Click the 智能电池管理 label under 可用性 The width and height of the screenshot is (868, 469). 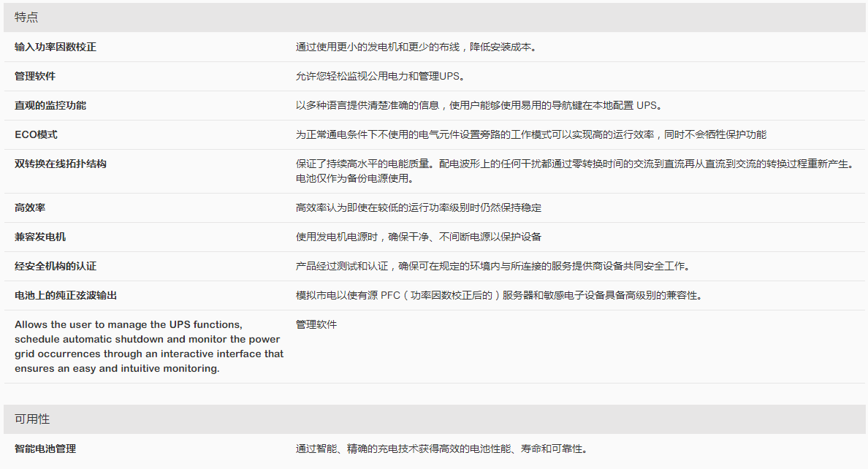tap(45, 449)
